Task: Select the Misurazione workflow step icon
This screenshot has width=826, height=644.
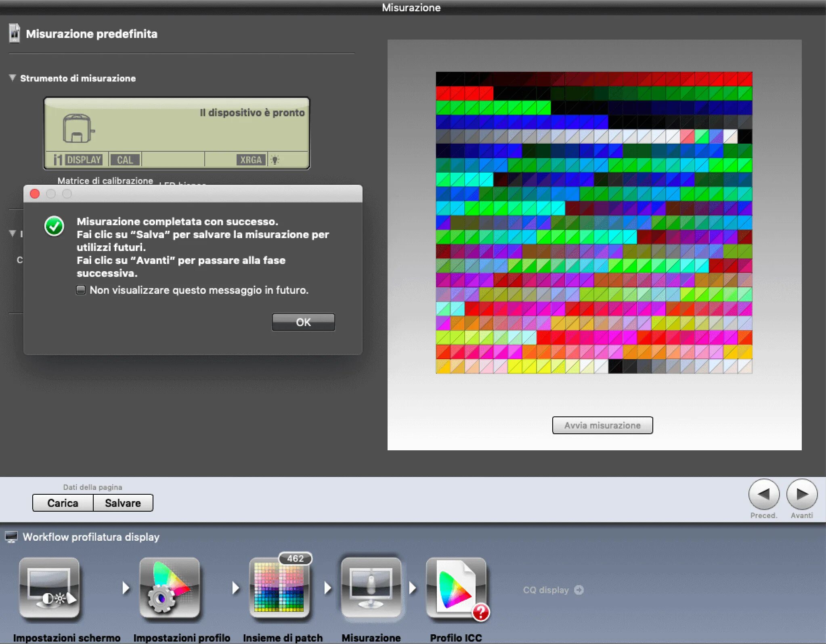Action: [x=371, y=588]
